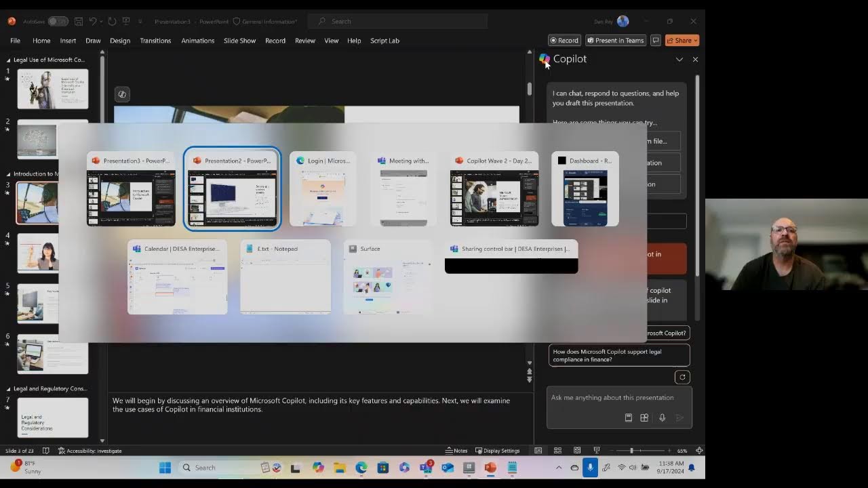Start Slide Show from status bar icon
This screenshot has width=868, height=488.
tap(597, 451)
